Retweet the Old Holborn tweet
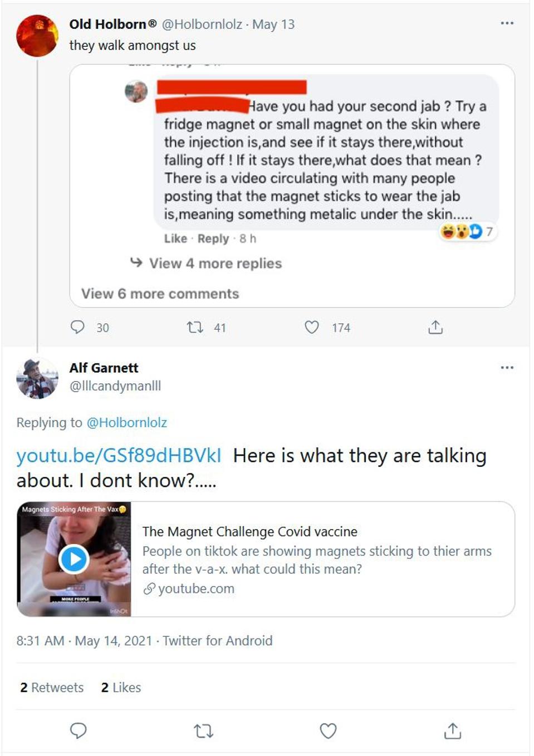This screenshot has width=534, height=756. pos(195,327)
